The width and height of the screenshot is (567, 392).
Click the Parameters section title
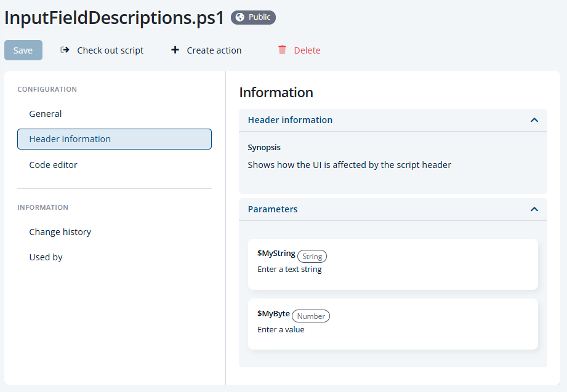tap(273, 209)
